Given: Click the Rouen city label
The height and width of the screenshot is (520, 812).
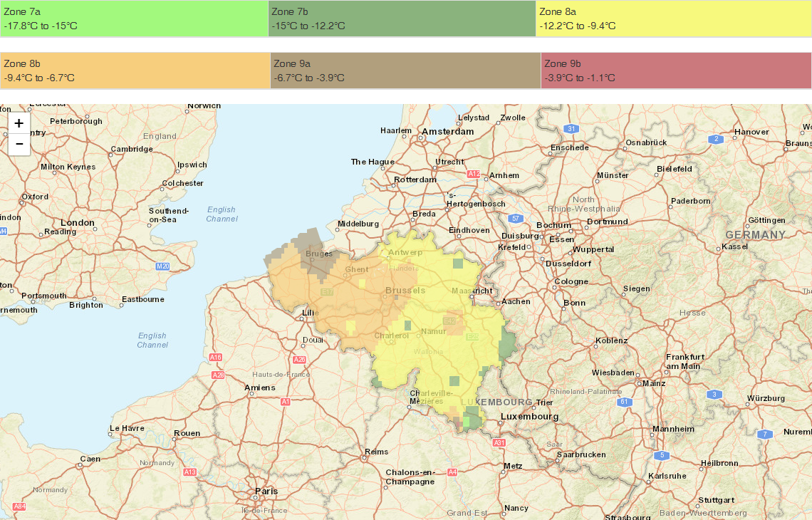Looking at the screenshot, I should click(187, 434).
